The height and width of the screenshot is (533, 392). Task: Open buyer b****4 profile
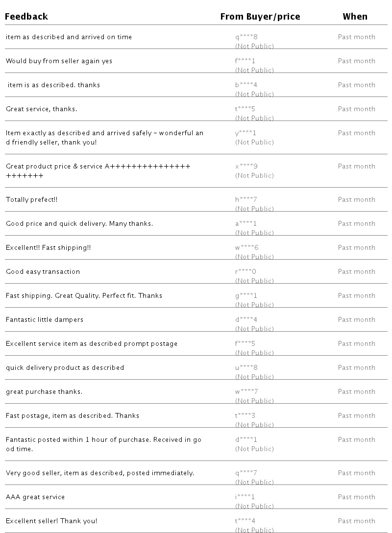pyautogui.click(x=246, y=85)
